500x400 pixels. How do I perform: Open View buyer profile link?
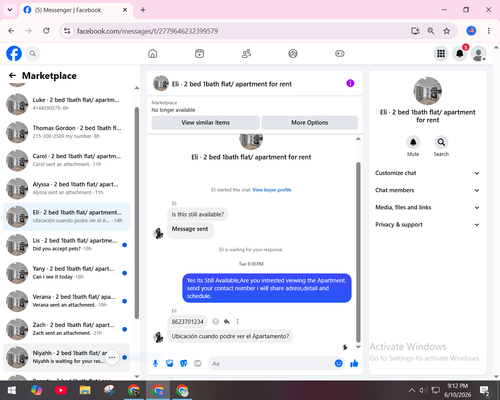pyautogui.click(x=272, y=190)
